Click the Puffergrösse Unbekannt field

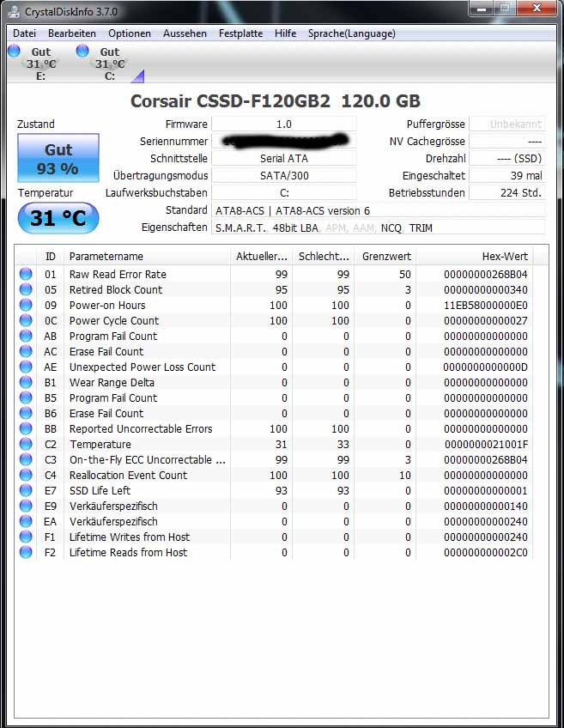(507, 124)
